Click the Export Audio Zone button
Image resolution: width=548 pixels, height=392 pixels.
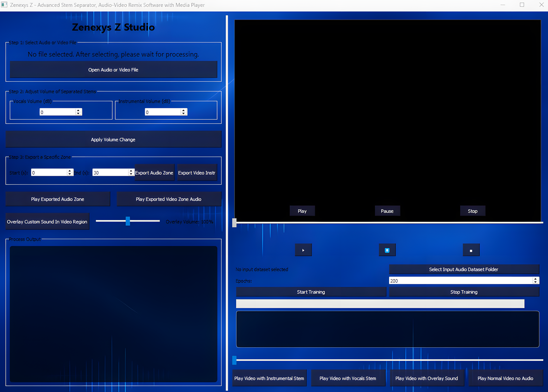[154, 173]
